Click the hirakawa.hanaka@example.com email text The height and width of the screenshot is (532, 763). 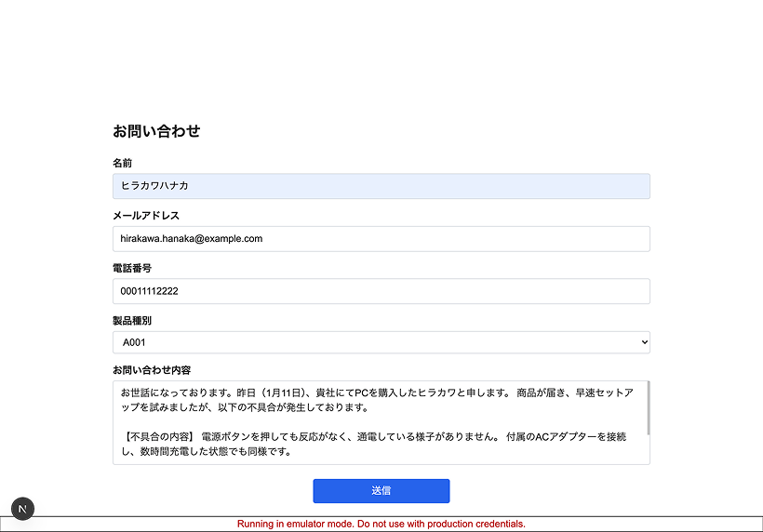point(192,239)
